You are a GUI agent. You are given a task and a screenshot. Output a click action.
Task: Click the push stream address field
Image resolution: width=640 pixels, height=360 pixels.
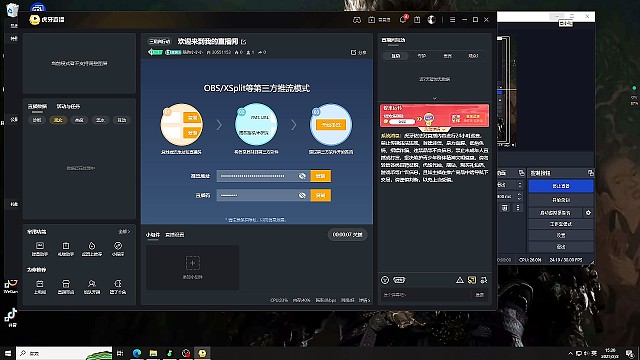[x=263, y=176]
